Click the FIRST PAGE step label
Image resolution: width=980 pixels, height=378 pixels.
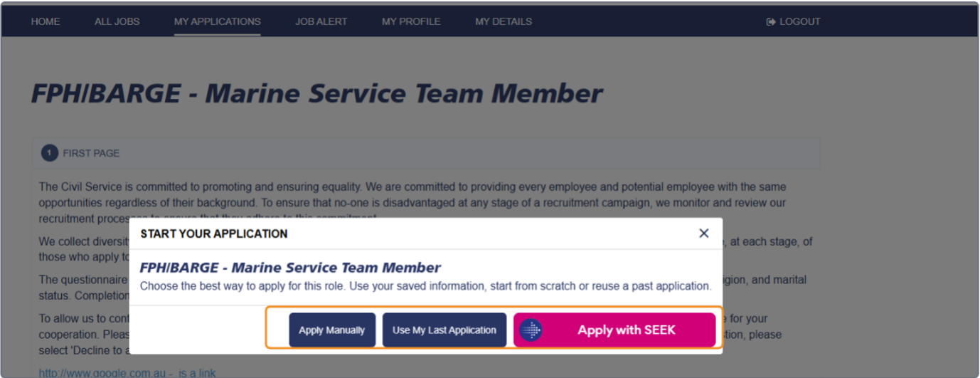(x=91, y=153)
